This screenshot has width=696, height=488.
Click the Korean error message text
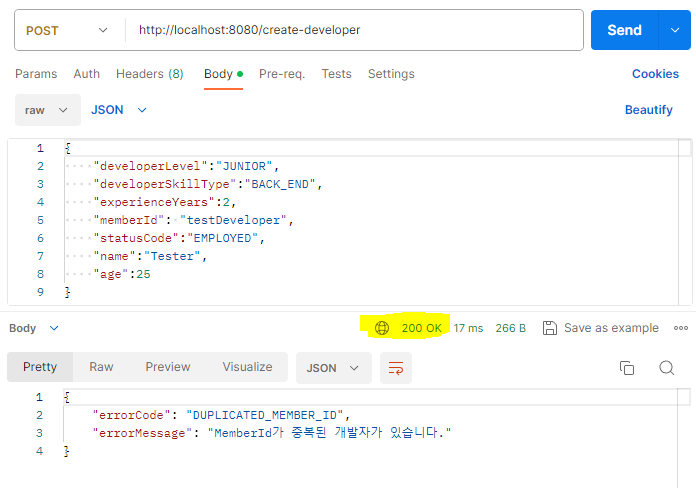click(329, 432)
